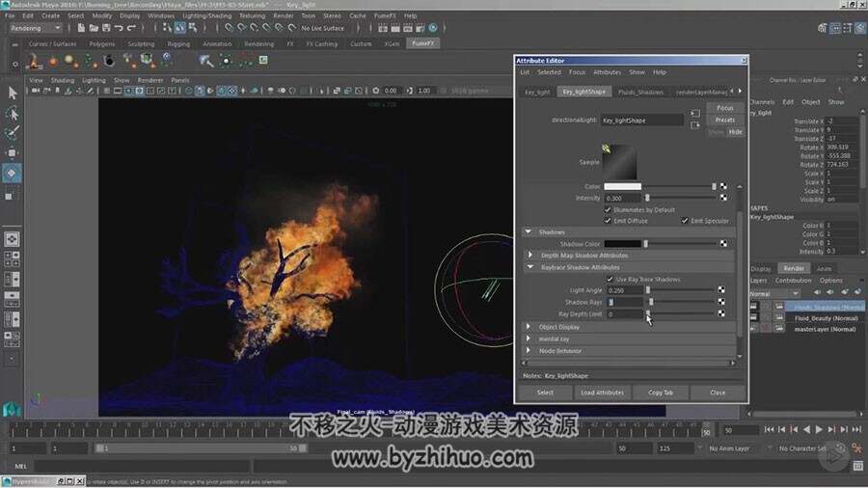Viewport: 868px width, 488px height.
Task: Open the FumeFX main menu
Action: 385,15
